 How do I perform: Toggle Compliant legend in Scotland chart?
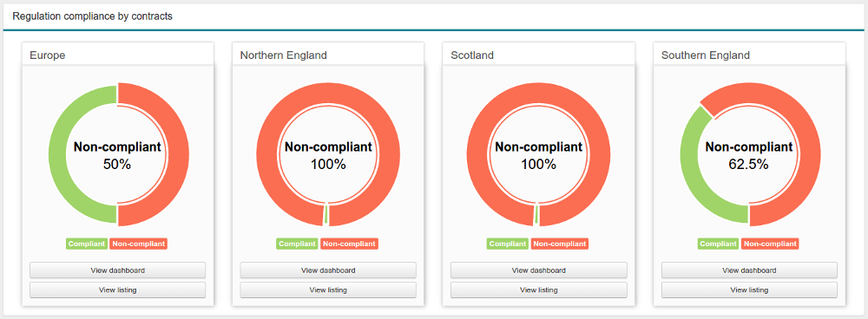[508, 244]
